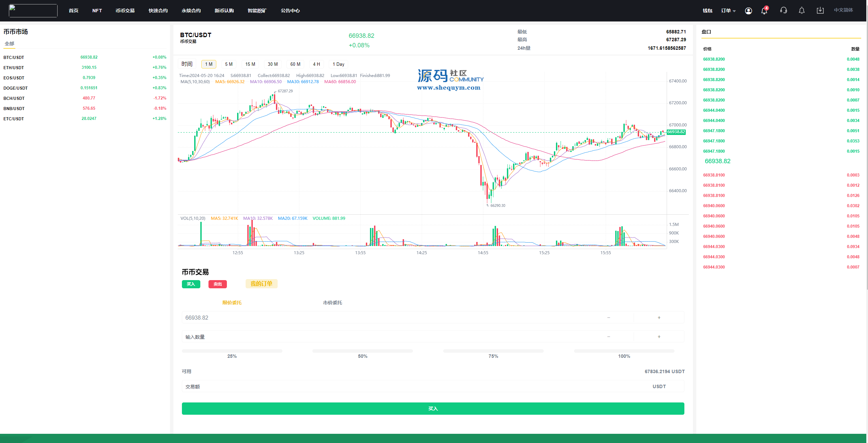Select the 60 M chart interval

pyautogui.click(x=295, y=64)
